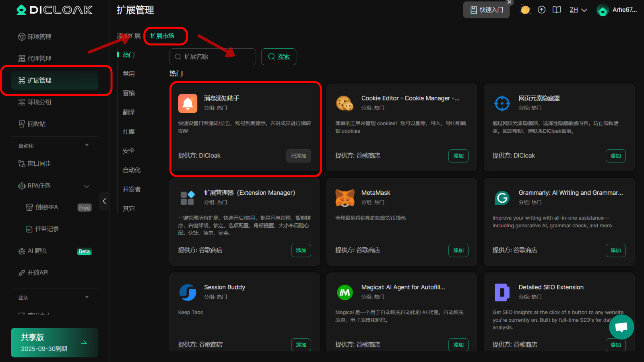644x362 pixels.
Task: Open the 共享版 subscription banner
Action: pyautogui.click(x=55, y=343)
